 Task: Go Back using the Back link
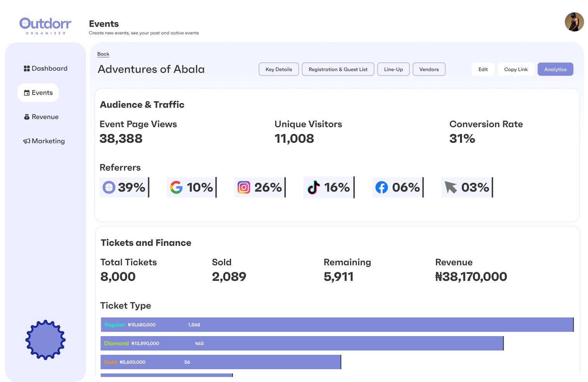pyautogui.click(x=103, y=54)
